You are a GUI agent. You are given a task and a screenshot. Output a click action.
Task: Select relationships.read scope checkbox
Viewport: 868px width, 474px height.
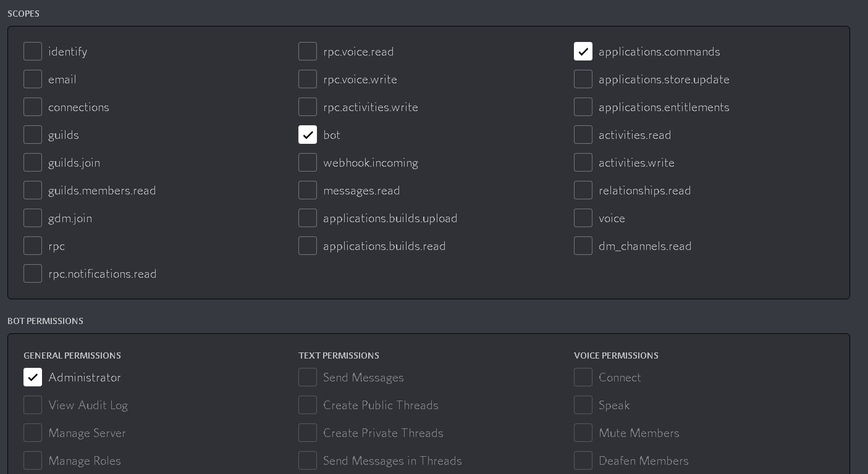point(583,190)
